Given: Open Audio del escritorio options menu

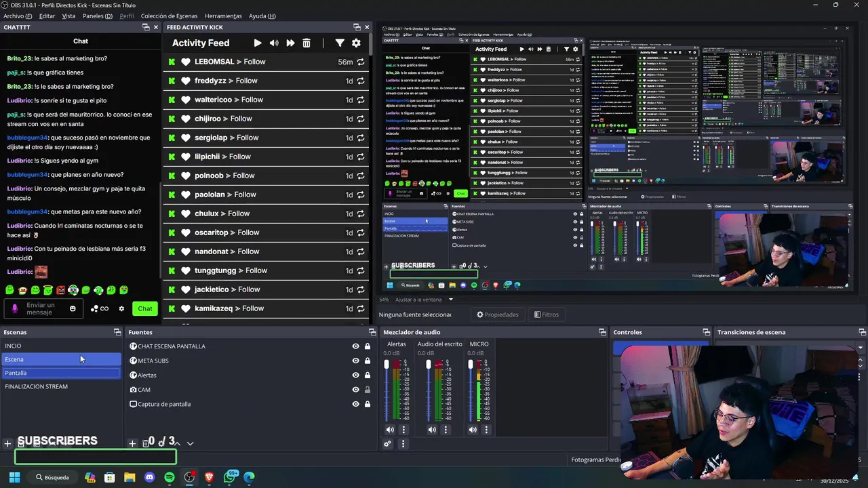Looking at the screenshot, I should pos(446,430).
